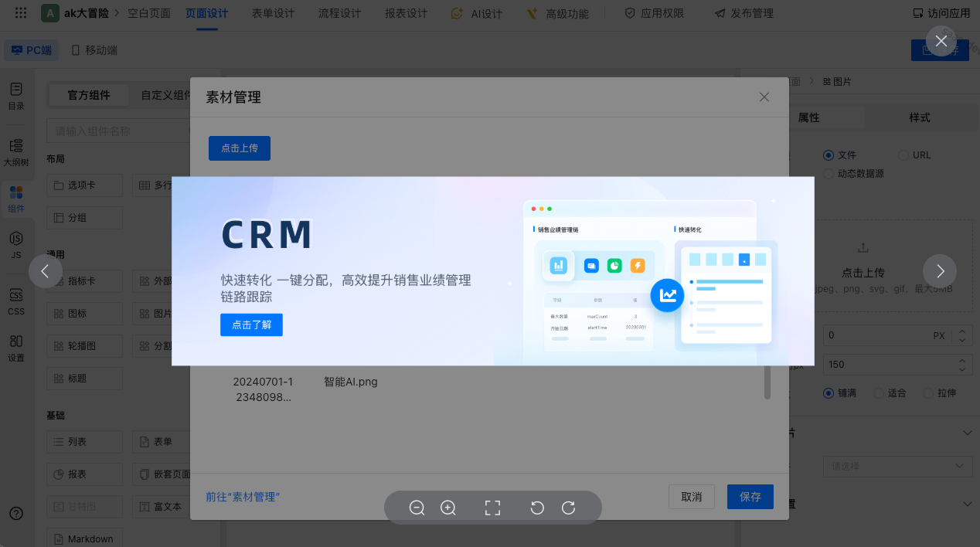The height and width of the screenshot is (547, 980).
Task: Rotate image counterclockwise in preview toolbar
Action: (x=537, y=508)
